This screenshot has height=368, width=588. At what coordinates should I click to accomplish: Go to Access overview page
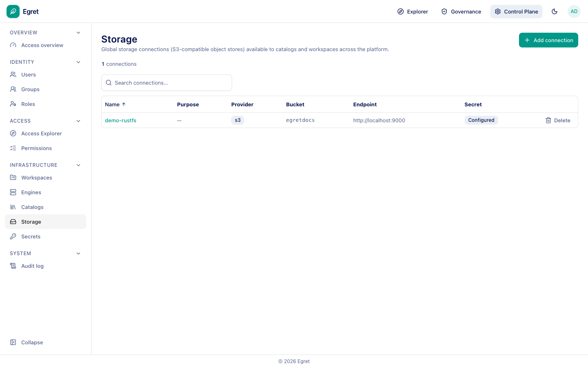click(x=45, y=45)
